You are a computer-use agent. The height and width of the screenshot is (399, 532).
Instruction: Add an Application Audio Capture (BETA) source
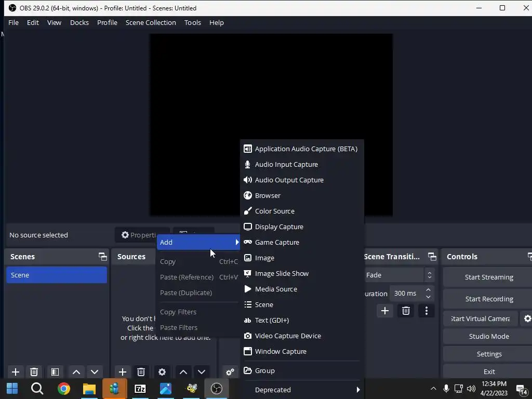(x=302, y=149)
